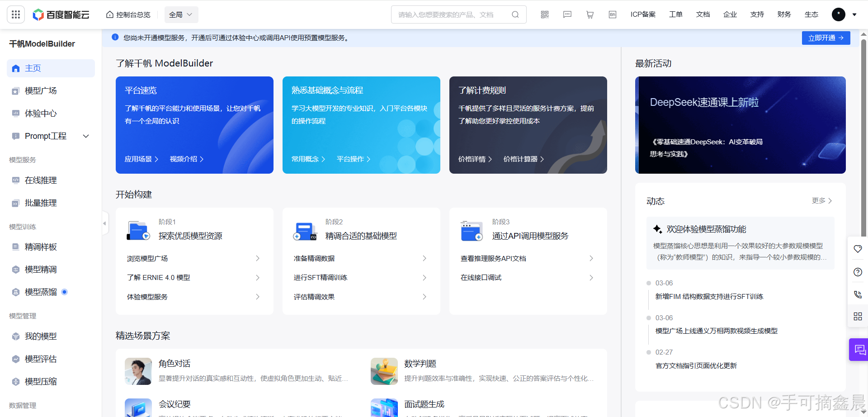Click the 模型精调 sidebar icon

16,270
